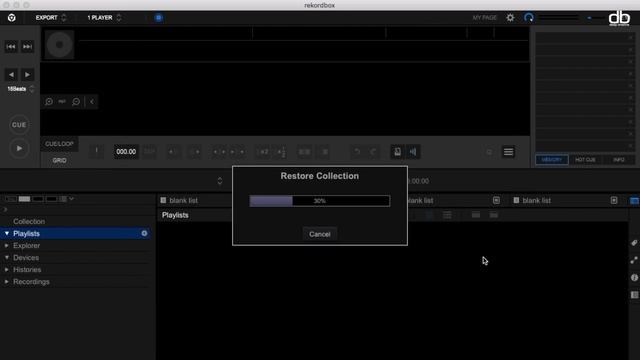Zoom in the waveform
Viewport: 640px width, 360px height.
click(49, 102)
